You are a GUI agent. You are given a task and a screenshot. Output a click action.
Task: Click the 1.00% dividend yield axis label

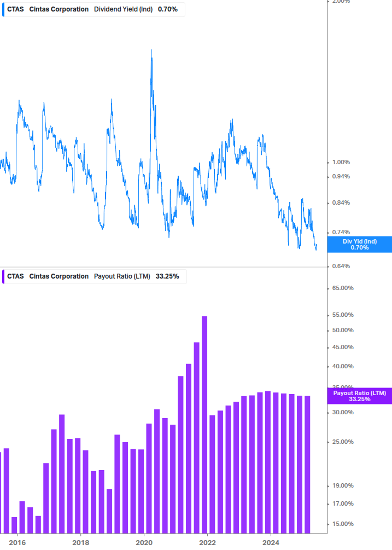click(x=341, y=163)
